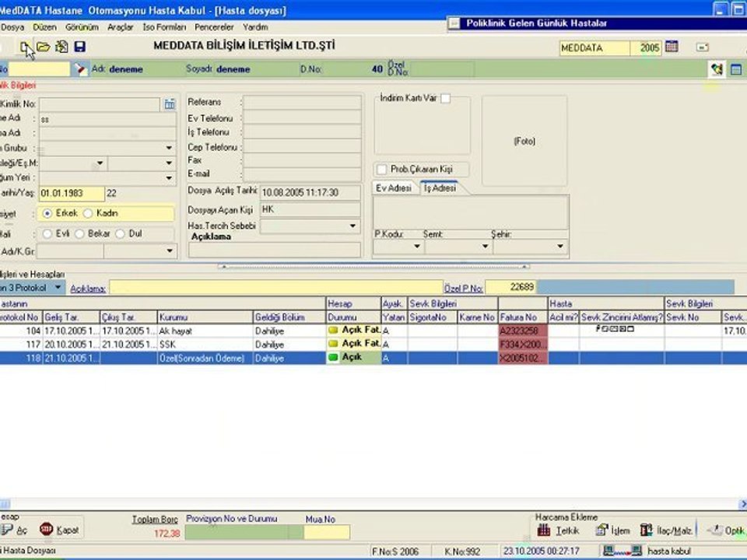The image size is (747, 560).
Task: Click the patient search icon before Adı
Action: [80, 69]
